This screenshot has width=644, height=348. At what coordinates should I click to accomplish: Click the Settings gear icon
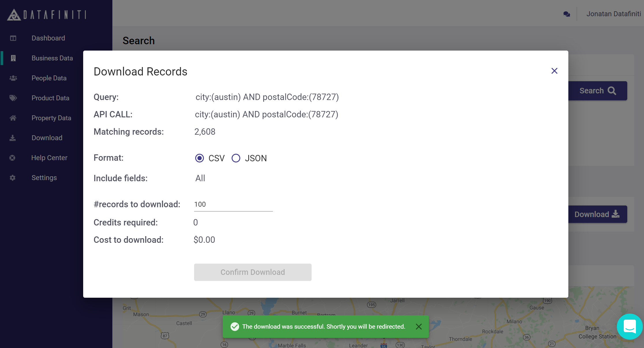[x=12, y=178]
